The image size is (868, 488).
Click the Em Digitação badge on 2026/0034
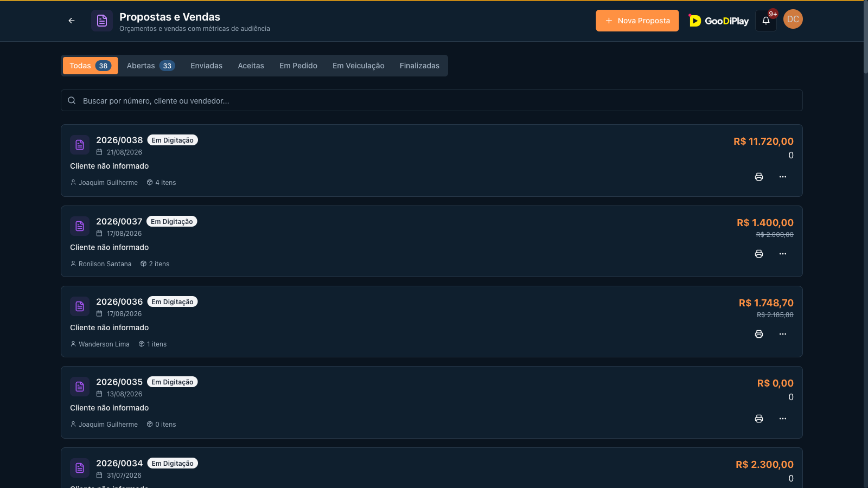tap(173, 463)
